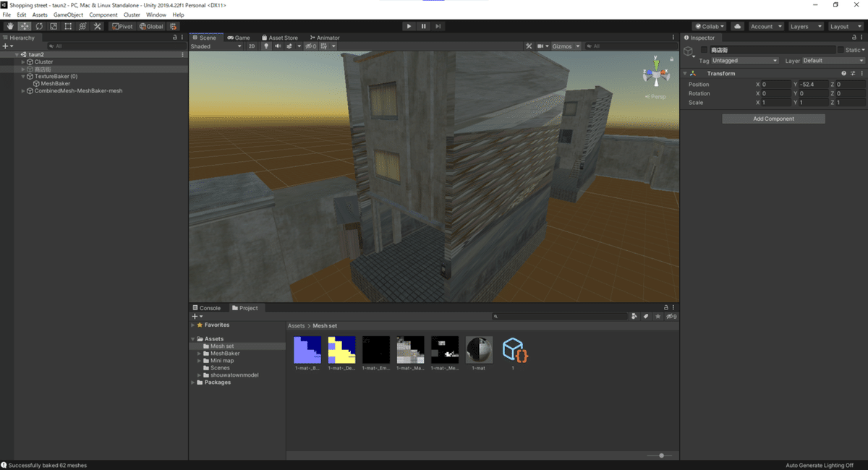Screen dimensions: 868x470
Task: Lock the Inspector panel
Action: pos(855,38)
